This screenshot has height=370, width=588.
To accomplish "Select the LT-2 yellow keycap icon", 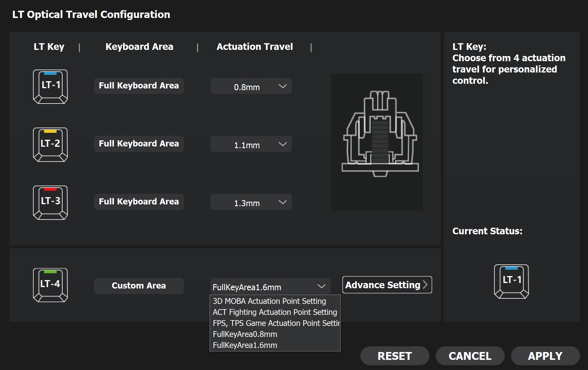I will 50,145.
